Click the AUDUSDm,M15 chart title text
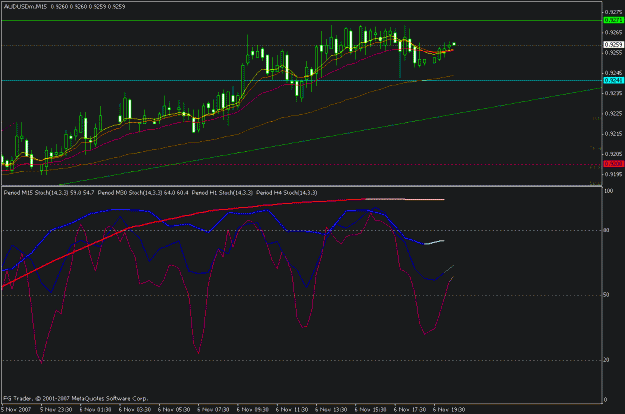Screen dimensions: 625x414 pos(25,7)
